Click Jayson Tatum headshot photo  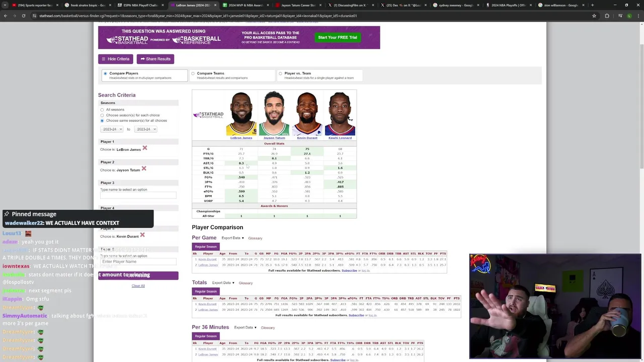[274, 114]
